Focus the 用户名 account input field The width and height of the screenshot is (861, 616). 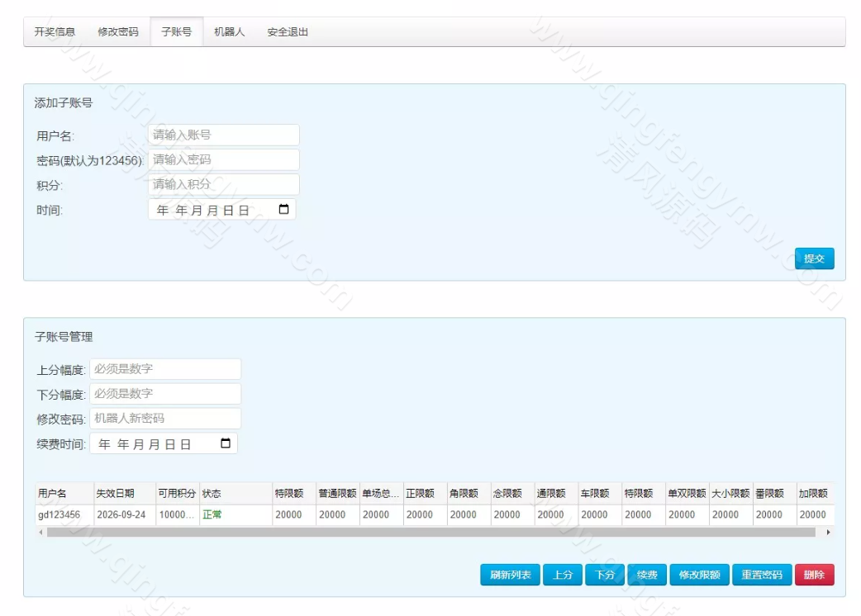[223, 135]
